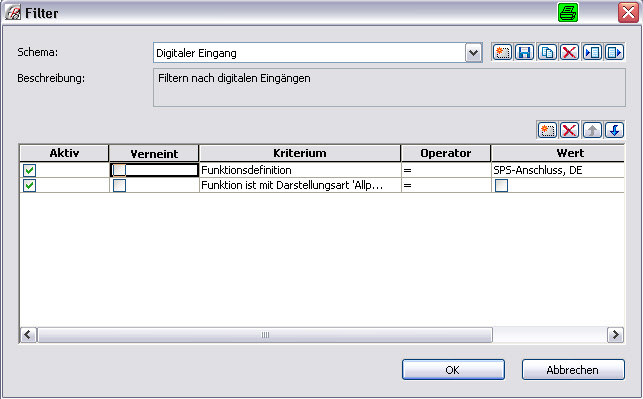Click the horizontal scrollbar thumb

265,335
